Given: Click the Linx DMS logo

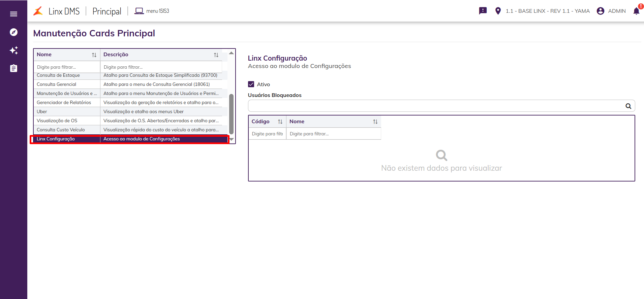Looking at the screenshot, I should click(x=38, y=11).
